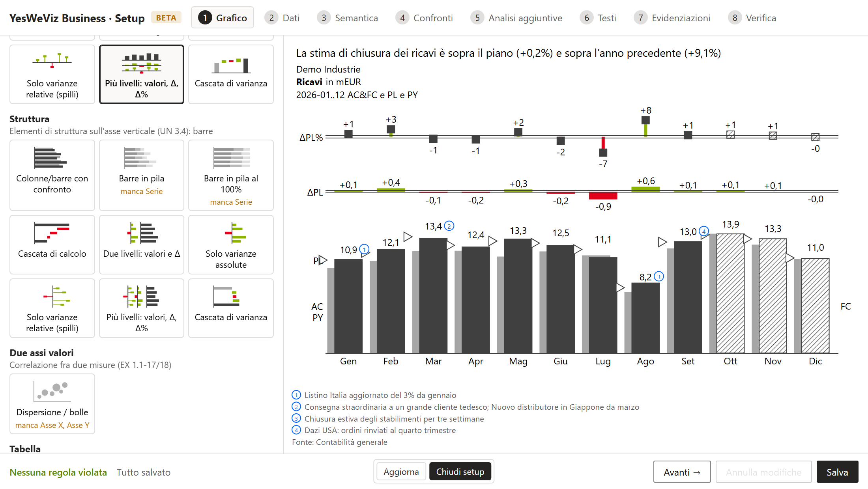Pick 'Barre in pila' chart type
The image size is (868, 489).
pyautogui.click(x=142, y=175)
